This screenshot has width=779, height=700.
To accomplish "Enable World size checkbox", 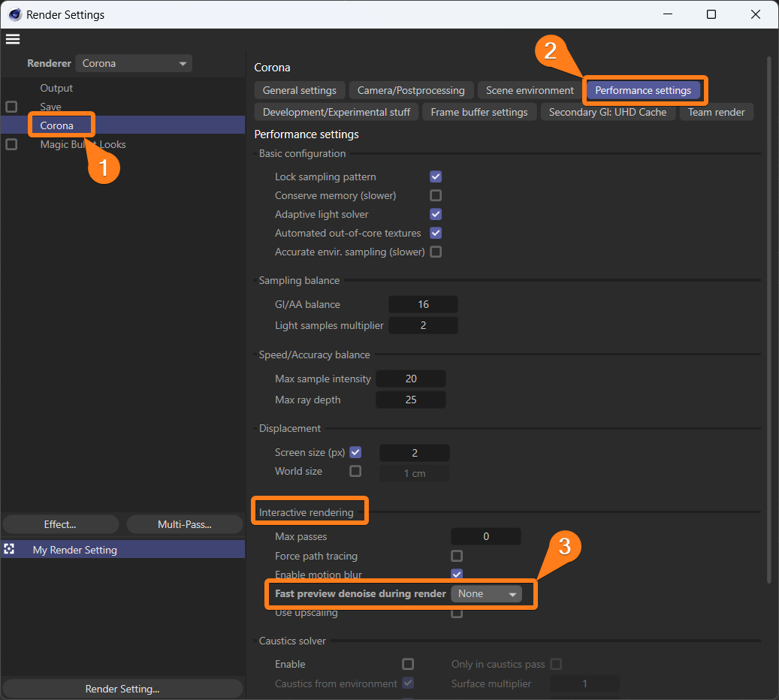I will coord(355,471).
